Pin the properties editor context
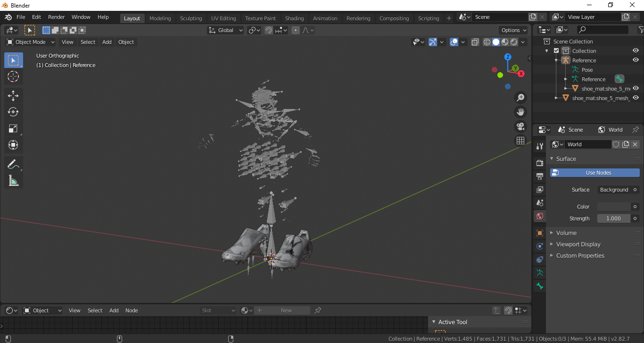 (635, 130)
